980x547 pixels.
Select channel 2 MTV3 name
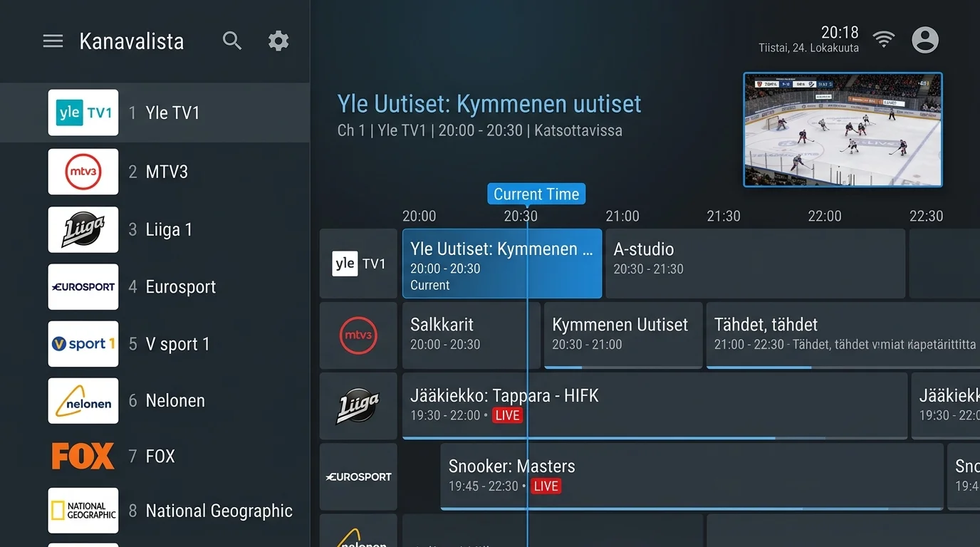(167, 172)
